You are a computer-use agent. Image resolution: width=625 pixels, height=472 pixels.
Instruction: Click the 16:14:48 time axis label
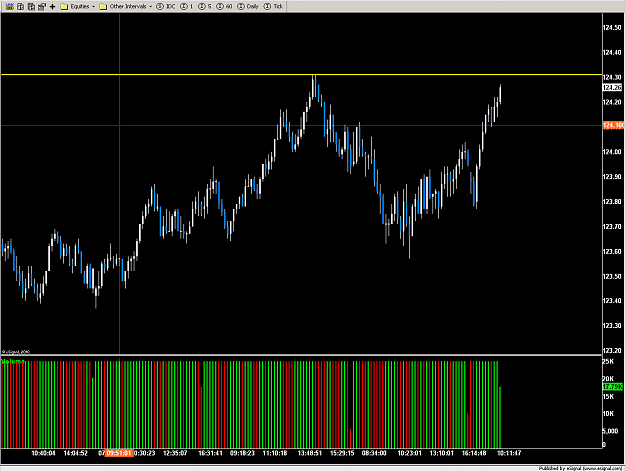474,453
